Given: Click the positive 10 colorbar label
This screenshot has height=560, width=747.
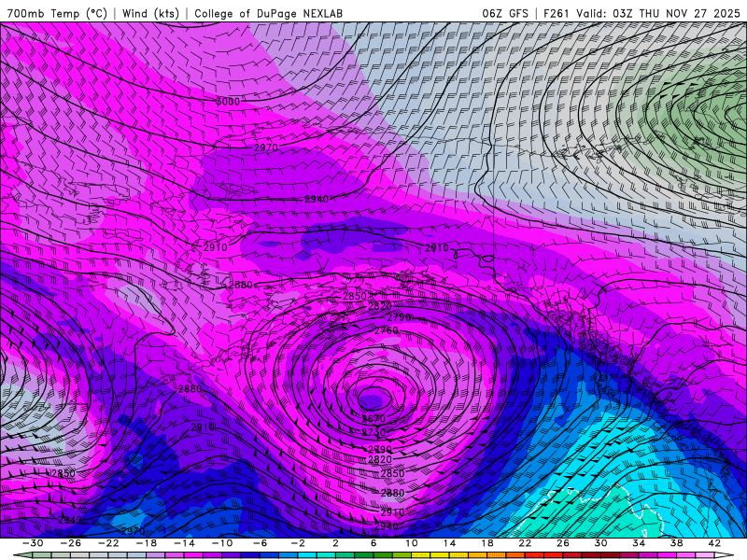Looking at the screenshot, I should coord(411,543).
